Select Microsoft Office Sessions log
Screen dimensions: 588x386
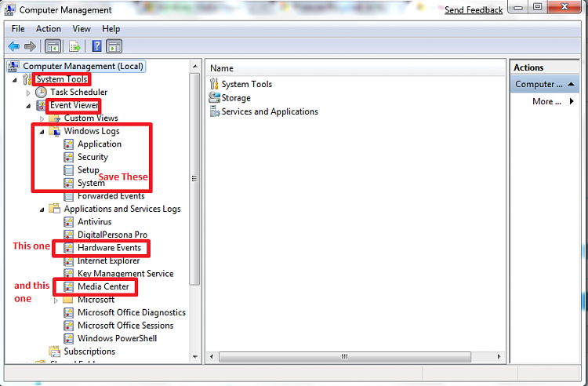125,326
